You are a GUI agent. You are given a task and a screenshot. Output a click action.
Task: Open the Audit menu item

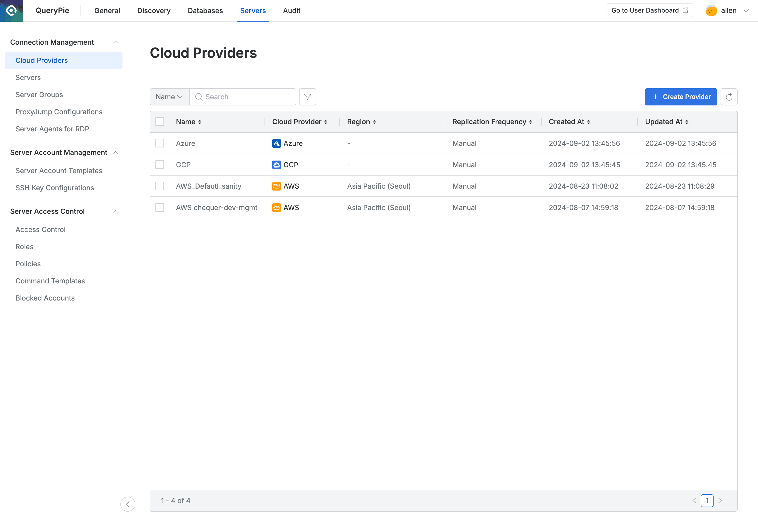pos(291,10)
